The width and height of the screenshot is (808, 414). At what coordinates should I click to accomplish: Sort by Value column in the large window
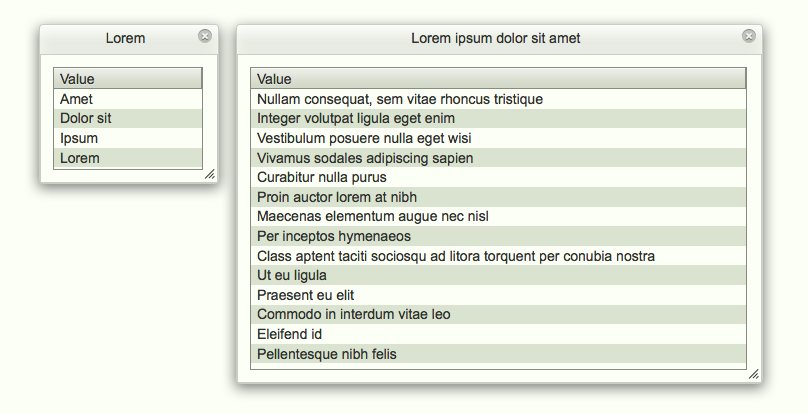click(498, 78)
